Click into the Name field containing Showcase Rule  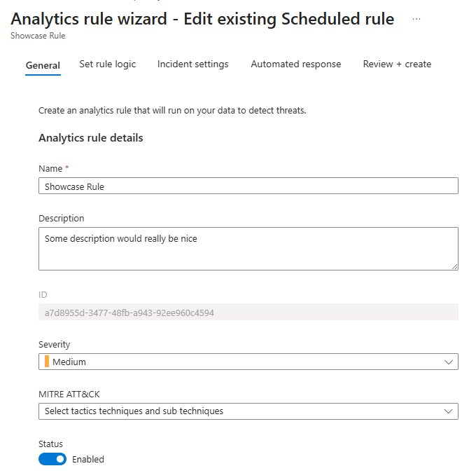(x=248, y=186)
